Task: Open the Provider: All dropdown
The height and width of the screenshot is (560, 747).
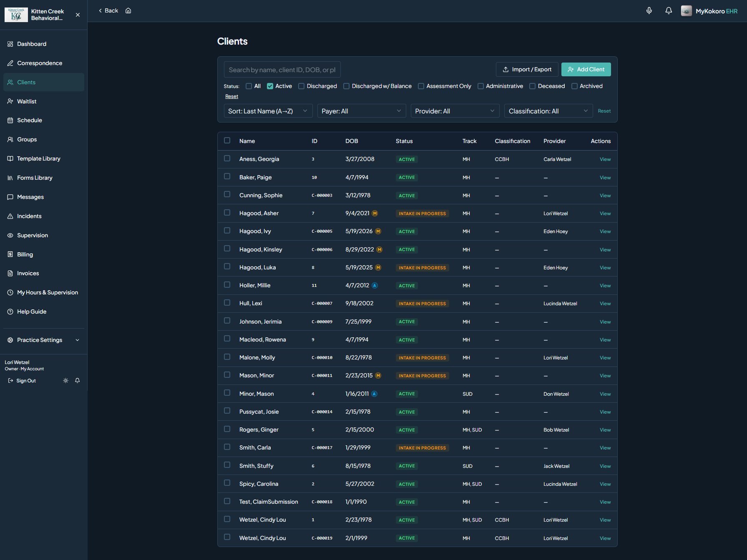Action: tap(455, 111)
